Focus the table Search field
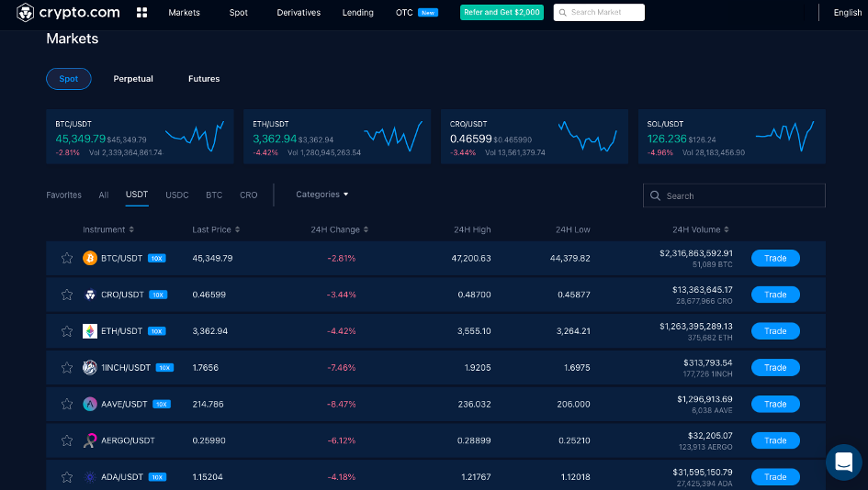868x490 pixels. [x=734, y=195]
